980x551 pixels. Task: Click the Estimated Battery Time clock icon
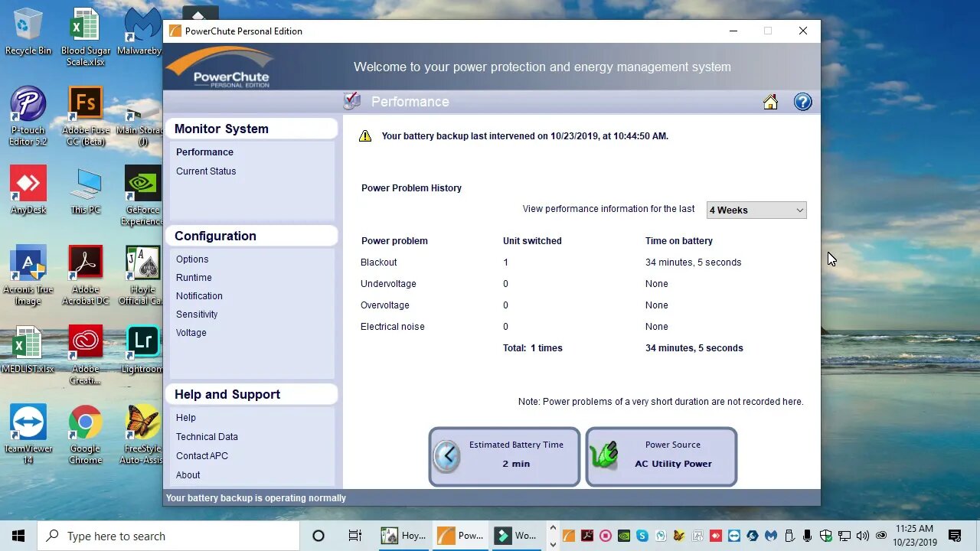click(447, 457)
